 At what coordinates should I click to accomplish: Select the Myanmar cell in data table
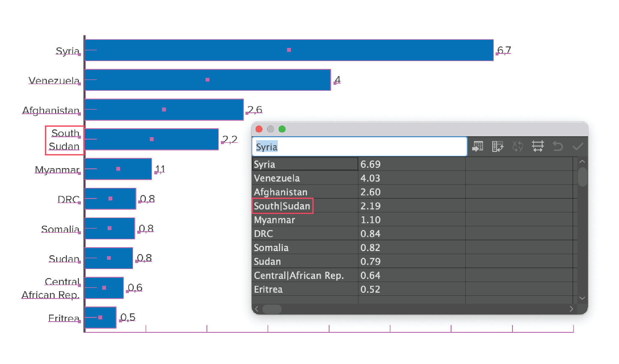(x=305, y=220)
